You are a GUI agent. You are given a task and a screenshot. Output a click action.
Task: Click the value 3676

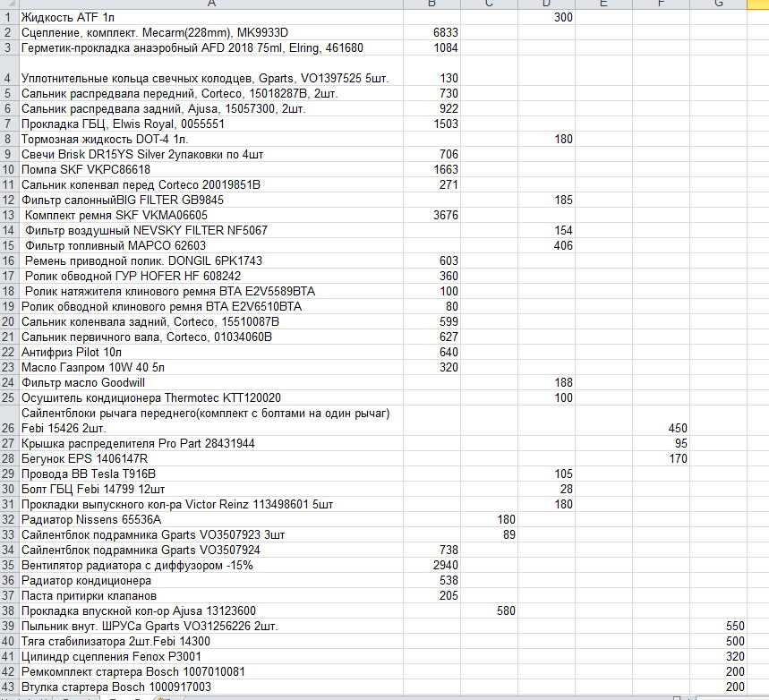click(445, 215)
